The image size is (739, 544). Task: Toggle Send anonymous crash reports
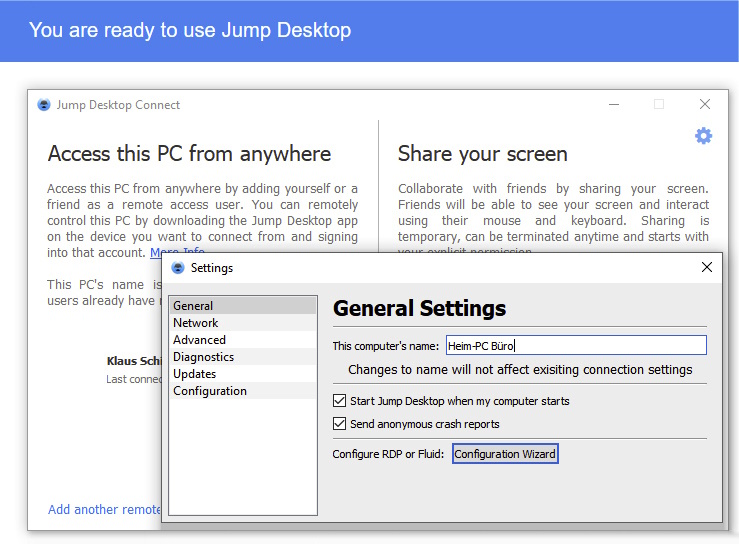coord(339,424)
